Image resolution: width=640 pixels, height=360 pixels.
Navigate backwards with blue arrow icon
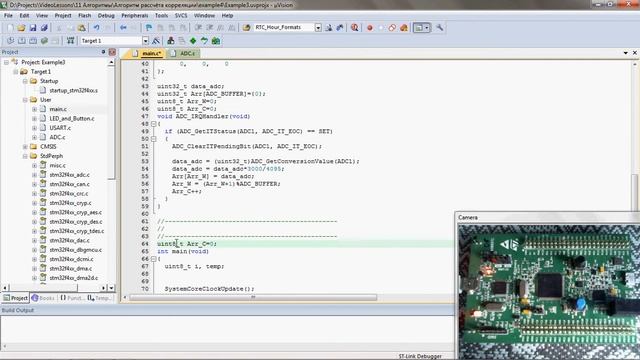click(123, 28)
